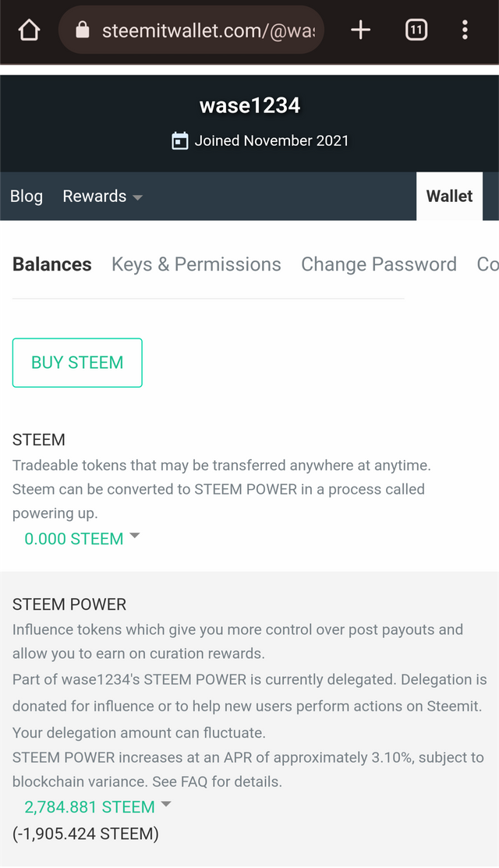Viewport: 499px width, 868px height.
Task: Click the calendar icon beside Joined date
Action: point(179,141)
